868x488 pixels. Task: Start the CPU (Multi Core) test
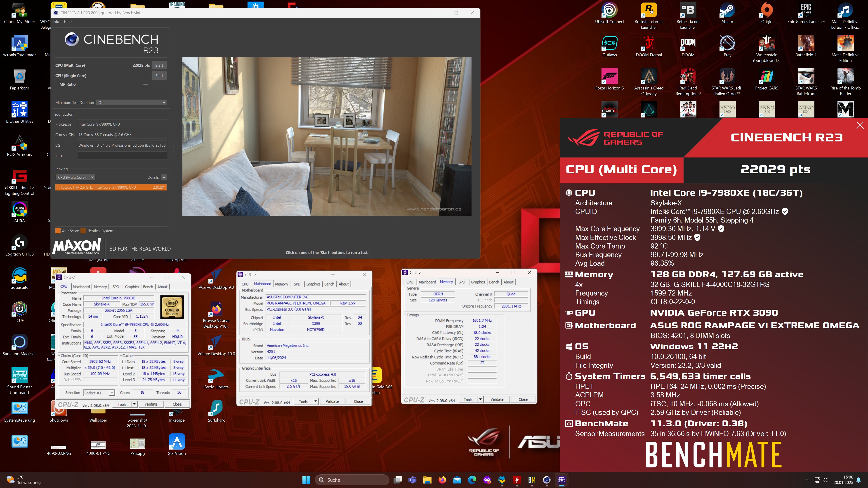pyautogui.click(x=159, y=65)
